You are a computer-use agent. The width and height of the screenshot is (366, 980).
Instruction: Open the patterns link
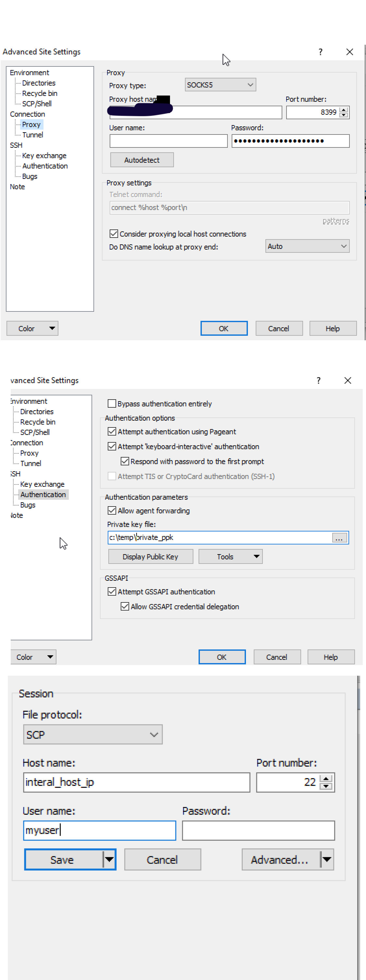(335, 221)
